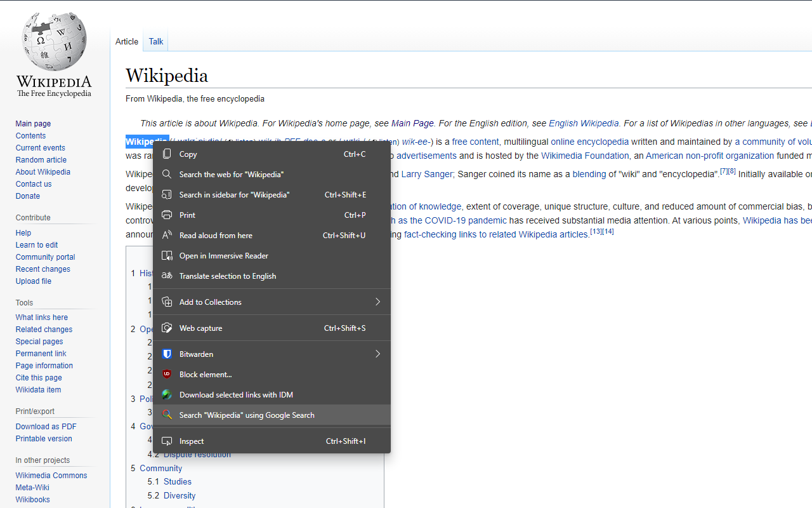This screenshot has width=812, height=508.
Task: Select the Web capture icon
Action: [x=166, y=328]
